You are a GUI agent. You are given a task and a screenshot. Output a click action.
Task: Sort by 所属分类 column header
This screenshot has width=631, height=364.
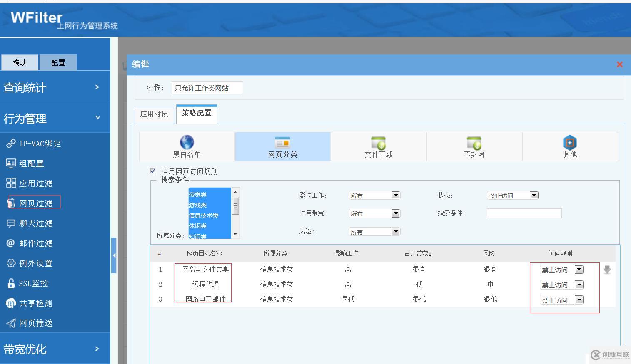(275, 253)
